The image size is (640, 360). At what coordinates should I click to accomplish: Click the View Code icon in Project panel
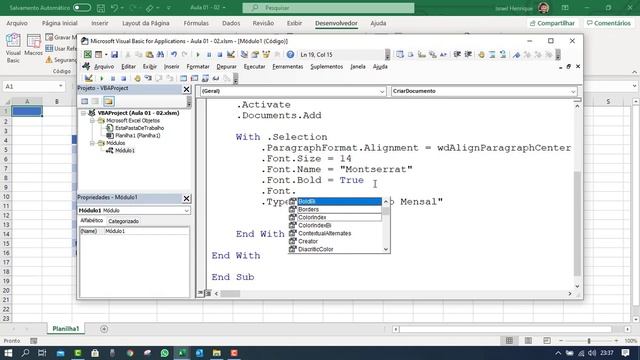pos(84,101)
